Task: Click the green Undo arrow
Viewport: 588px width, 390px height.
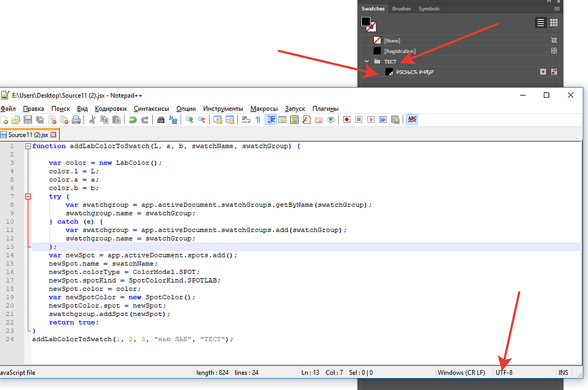Action: [133, 119]
